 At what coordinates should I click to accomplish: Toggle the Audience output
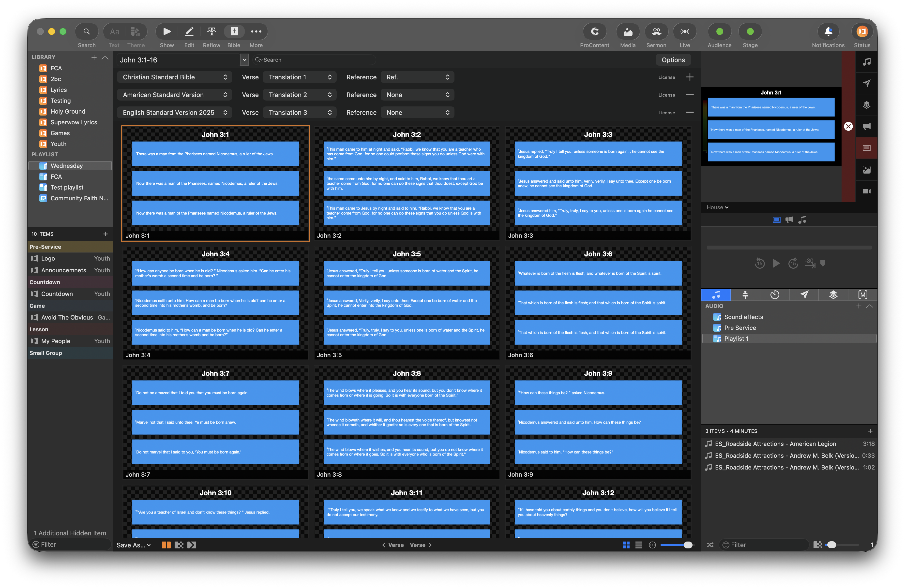tap(719, 32)
